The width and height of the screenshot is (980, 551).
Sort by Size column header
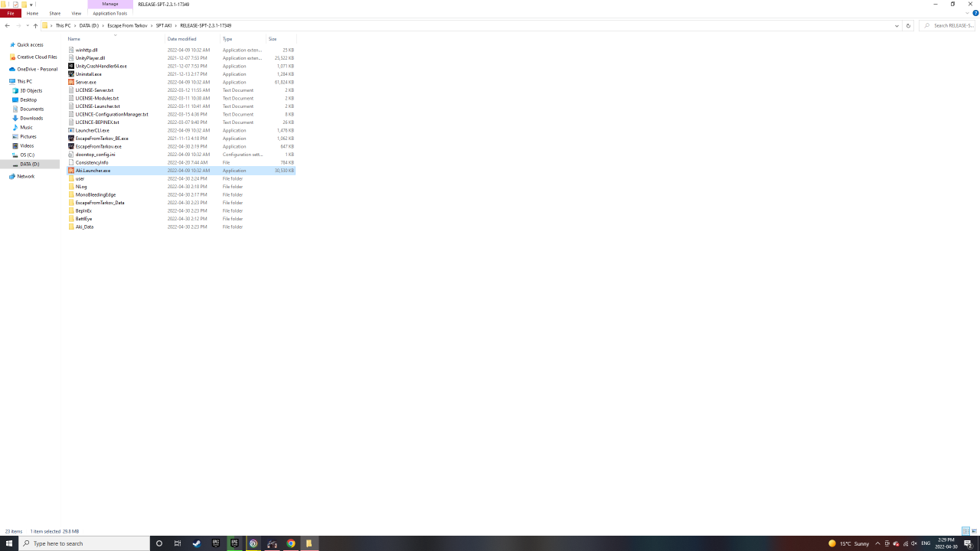tap(280, 39)
